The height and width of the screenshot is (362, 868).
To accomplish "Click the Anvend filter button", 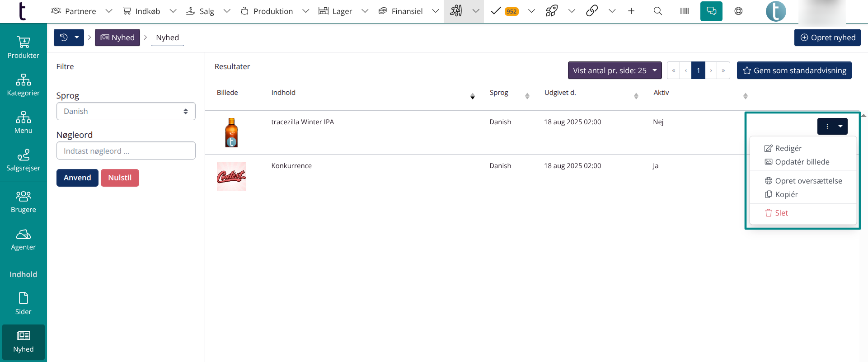I will 77,178.
